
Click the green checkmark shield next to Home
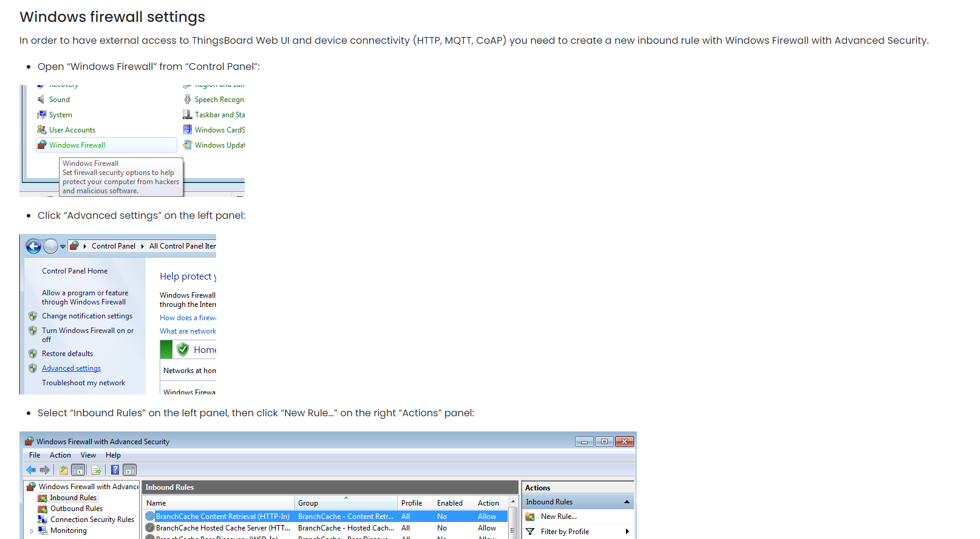pyautogui.click(x=183, y=349)
